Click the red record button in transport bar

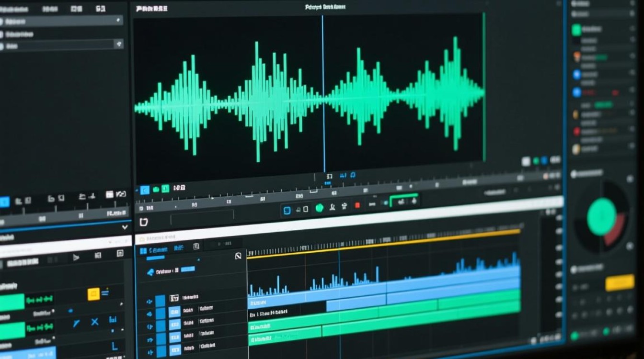coord(357,205)
